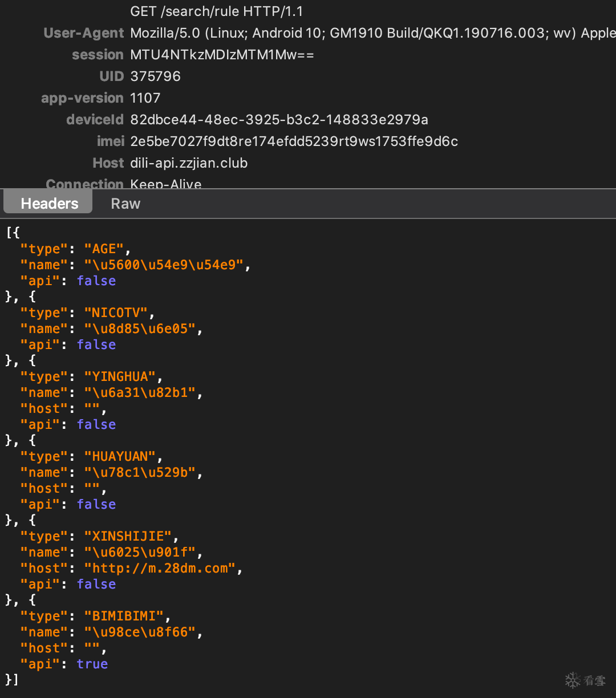Click the Host value dili-api.zzjian.club
The image size is (616, 698).
pyautogui.click(x=189, y=163)
